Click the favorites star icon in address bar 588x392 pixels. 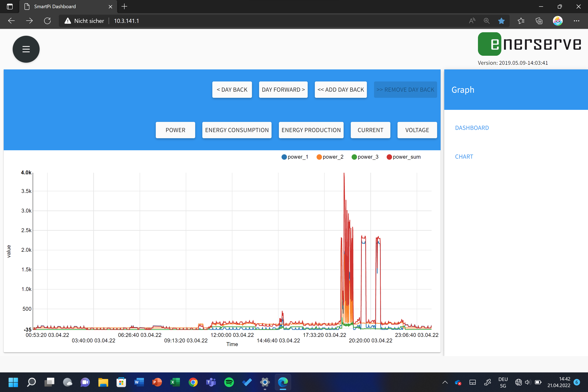point(501,21)
